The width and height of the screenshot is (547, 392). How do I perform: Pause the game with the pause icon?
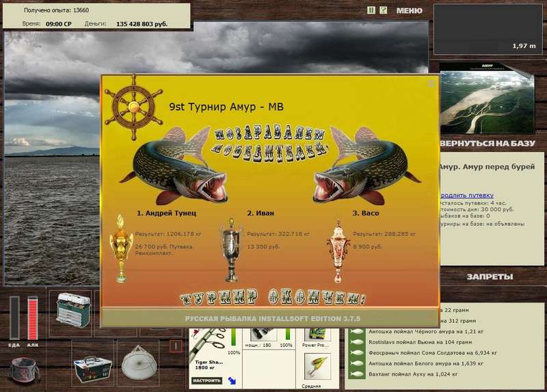[x=371, y=10]
